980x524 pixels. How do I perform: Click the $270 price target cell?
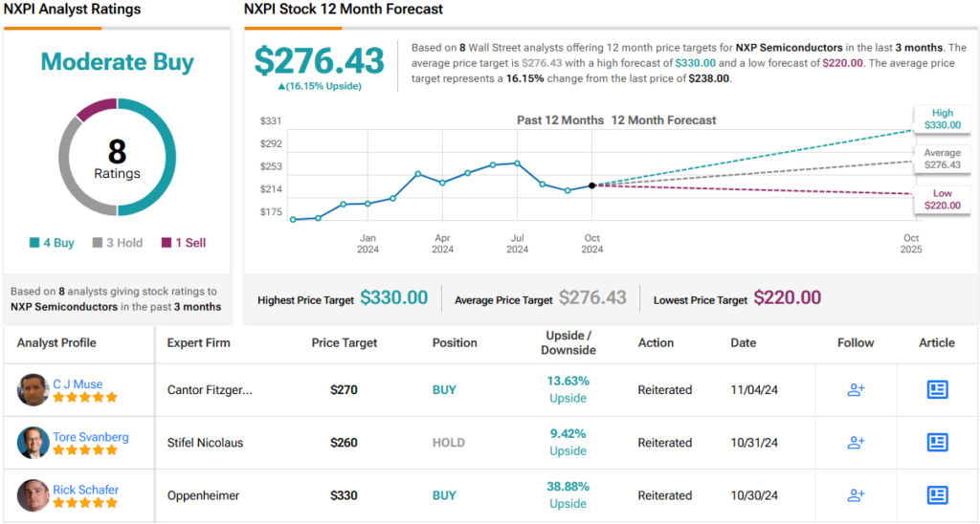[x=345, y=390]
